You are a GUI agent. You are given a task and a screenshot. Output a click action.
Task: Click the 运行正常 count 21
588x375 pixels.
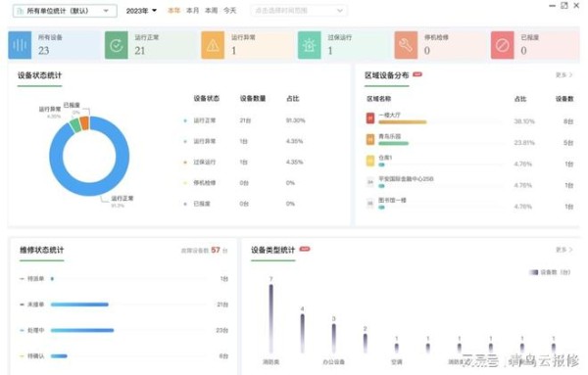pos(140,51)
